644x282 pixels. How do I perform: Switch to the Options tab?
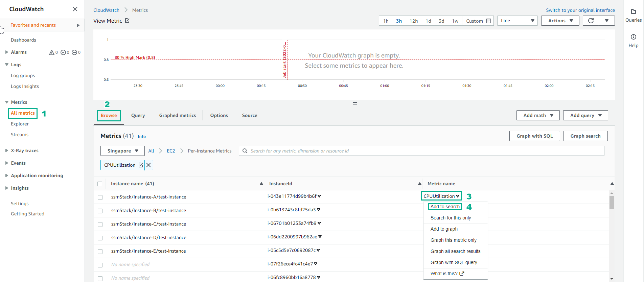click(x=219, y=115)
